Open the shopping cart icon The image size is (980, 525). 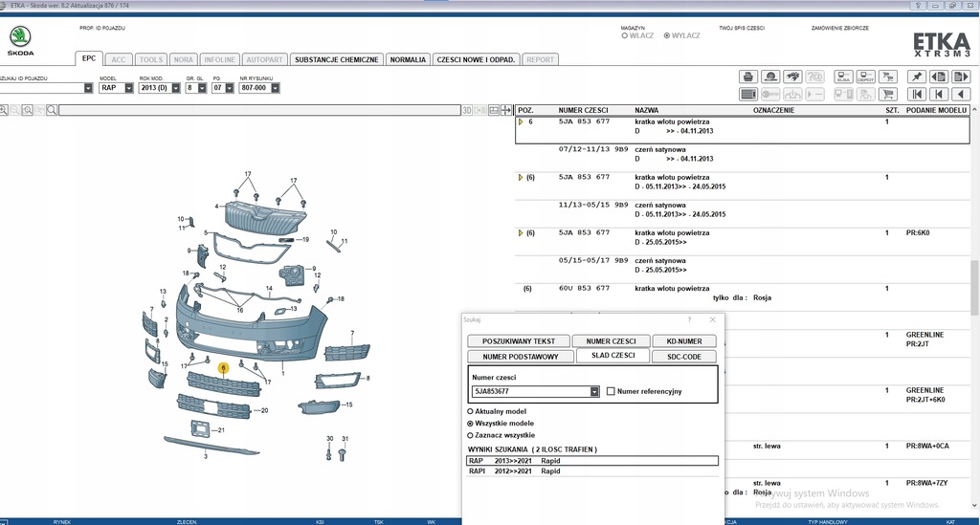(x=888, y=95)
